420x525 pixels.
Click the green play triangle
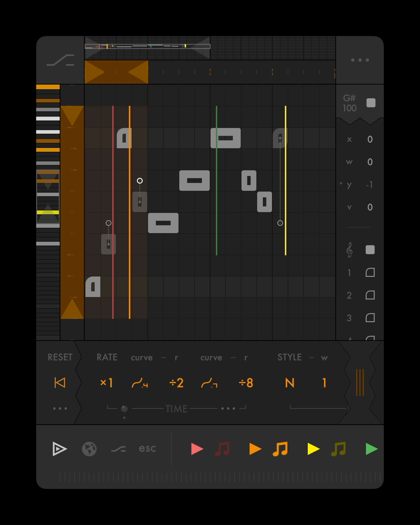[371, 449]
